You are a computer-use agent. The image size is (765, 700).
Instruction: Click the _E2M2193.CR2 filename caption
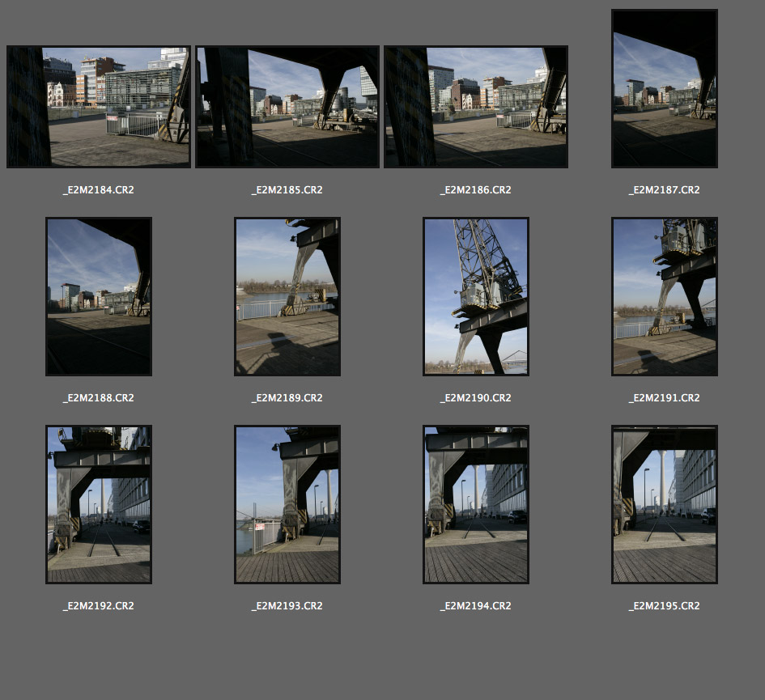(x=287, y=606)
